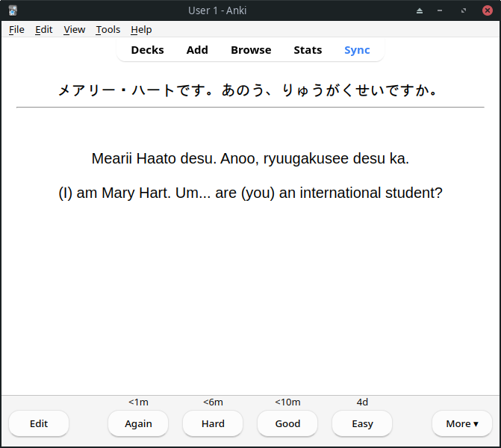This screenshot has width=501, height=448.
Task: Minimize the Anki window
Action: coord(441,10)
